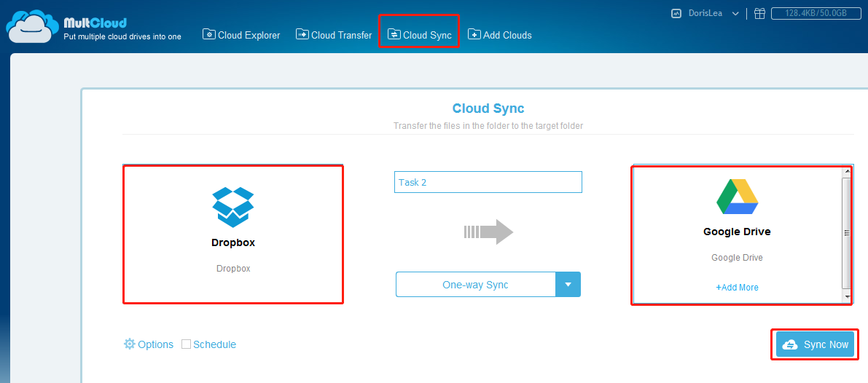Open the Cloud Explorer tab
Image resolution: width=868 pixels, height=383 pixels.
[241, 35]
